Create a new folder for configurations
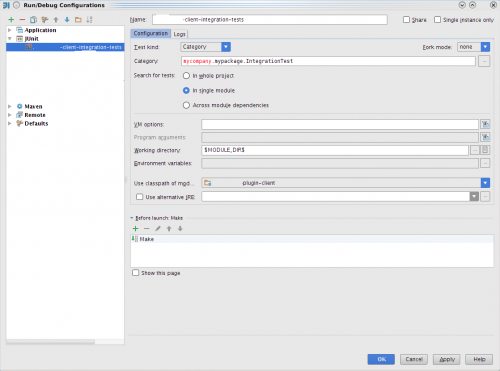 78,20
